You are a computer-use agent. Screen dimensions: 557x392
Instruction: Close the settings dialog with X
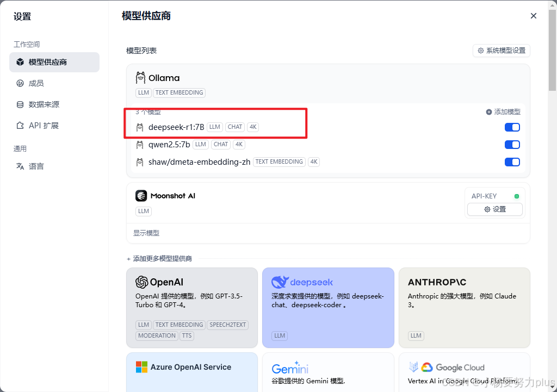pyautogui.click(x=533, y=16)
